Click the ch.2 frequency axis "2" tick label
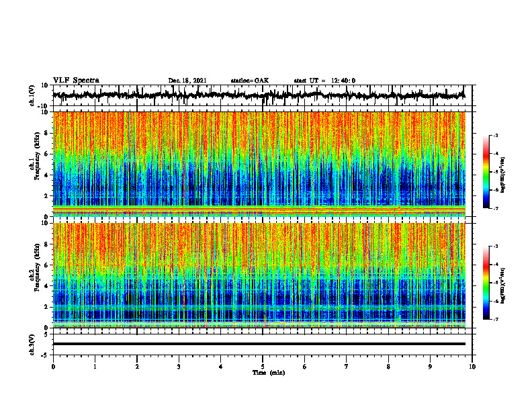Screen dimensions: 532x411 pyautogui.click(x=46, y=307)
